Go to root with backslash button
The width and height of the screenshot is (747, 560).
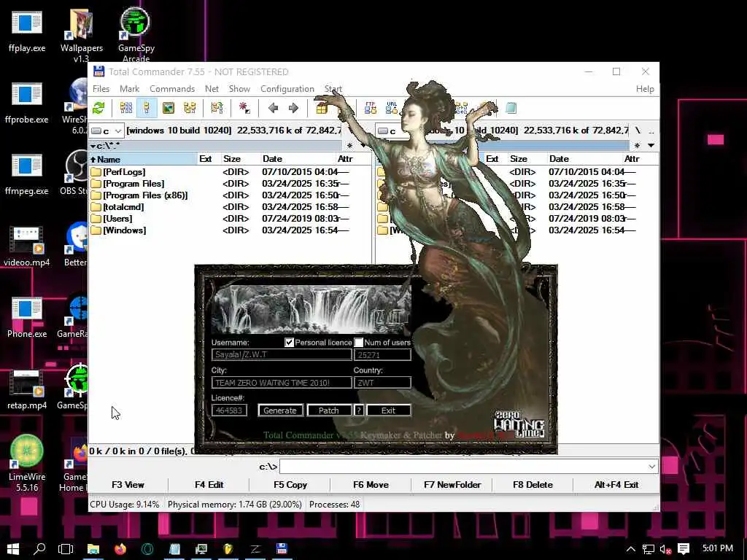[638, 131]
